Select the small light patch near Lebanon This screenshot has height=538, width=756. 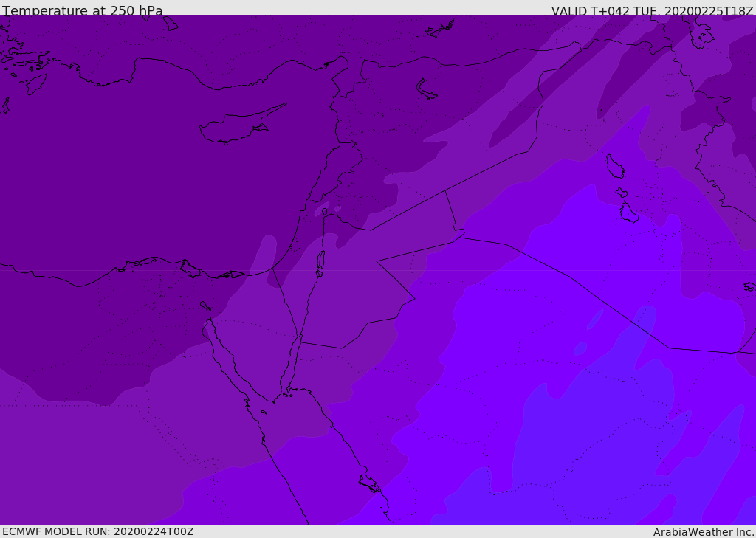[322, 209]
